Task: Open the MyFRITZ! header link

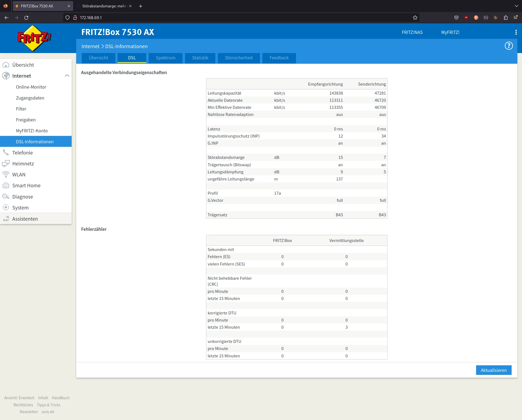Action: click(x=450, y=32)
